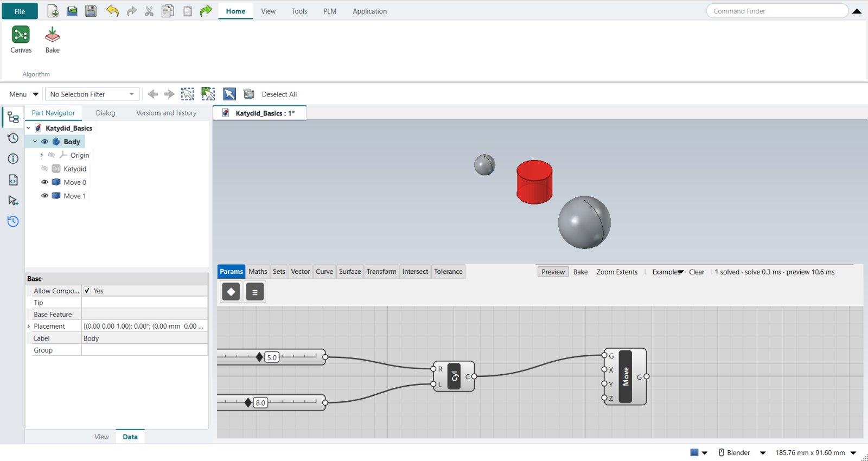This screenshot has height=461, width=868.
Task: Click the lines icon in Params toolbar
Action: point(255,292)
